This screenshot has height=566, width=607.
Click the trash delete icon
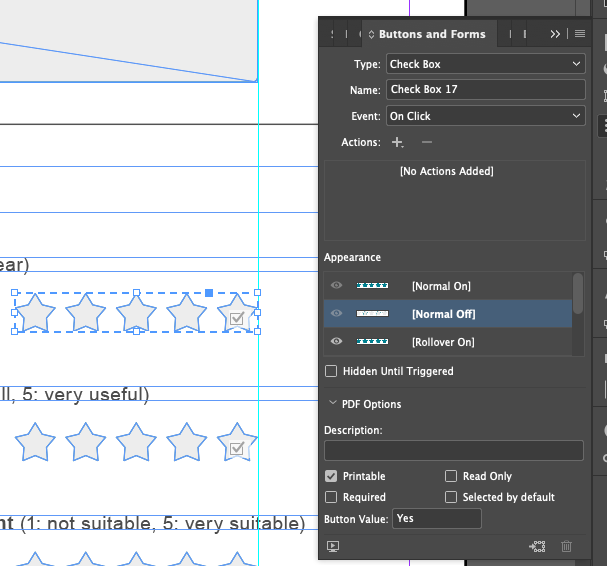click(x=567, y=547)
